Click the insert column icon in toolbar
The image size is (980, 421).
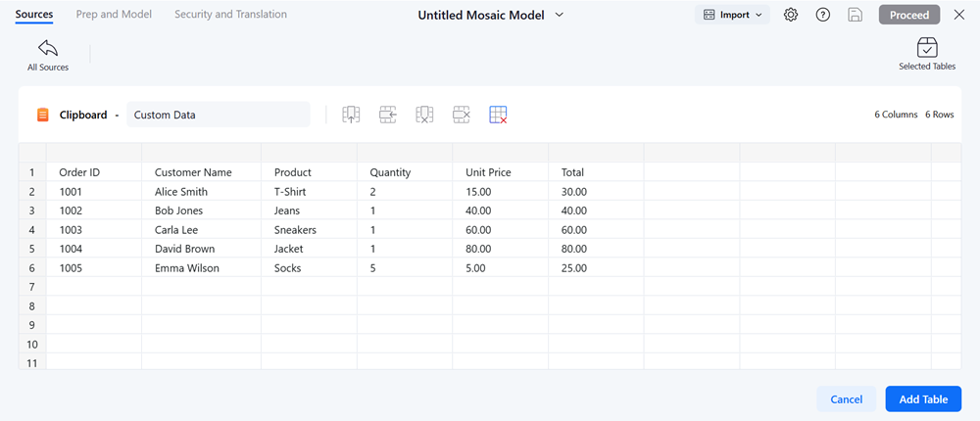tap(351, 115)
